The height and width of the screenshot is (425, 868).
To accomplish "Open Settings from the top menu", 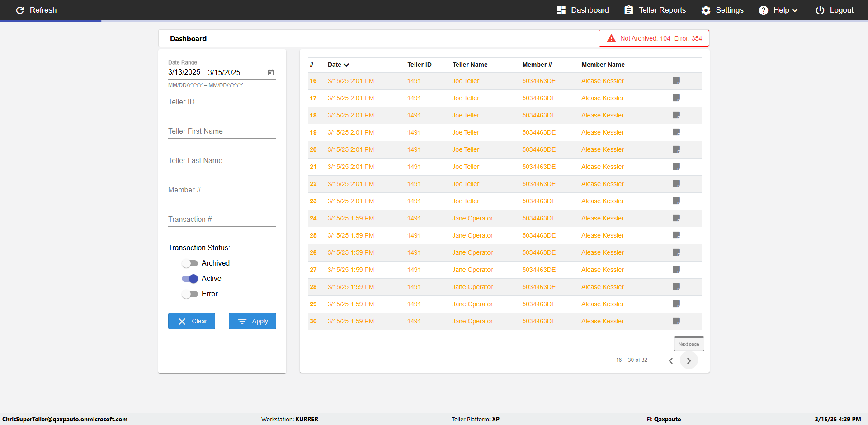I will (x=722, y=10).
